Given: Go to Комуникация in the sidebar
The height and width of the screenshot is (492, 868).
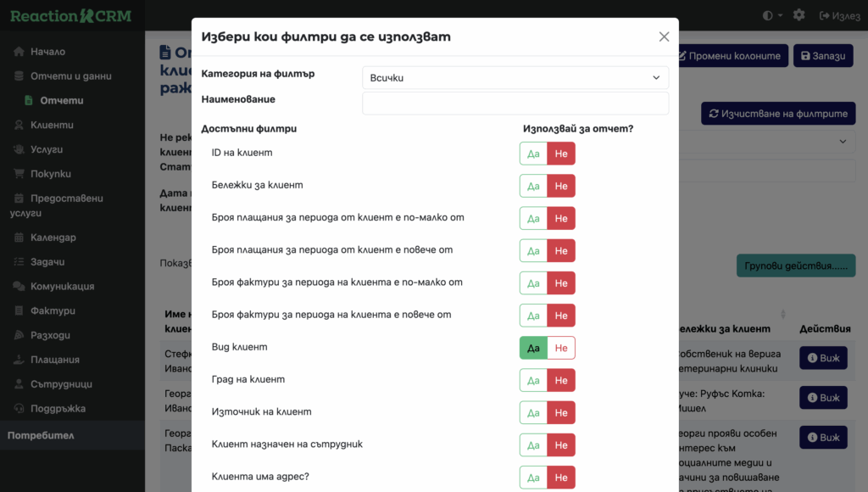Looking at the screenshot, I should pos(62,287).
